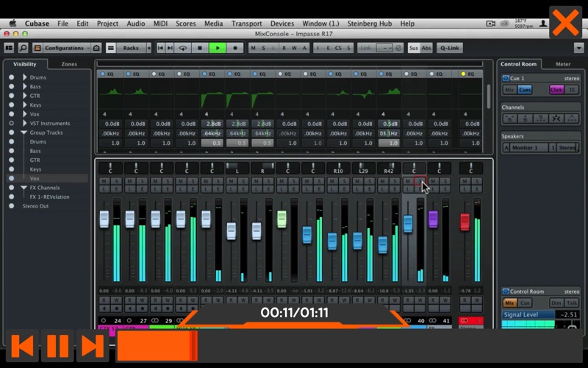The image size is (588, 368).
Task: Open the Monitor 1 speaker selector
Action: [x=529, y=148]
